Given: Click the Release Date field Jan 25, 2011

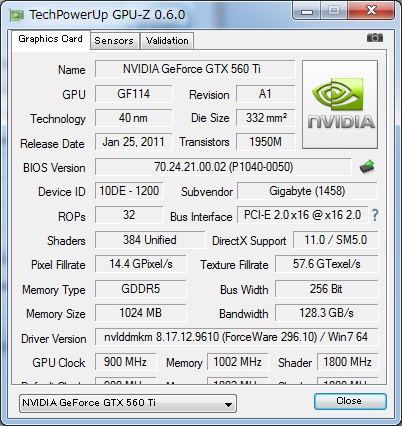Looking at the screenshot, I should point(134,142).
